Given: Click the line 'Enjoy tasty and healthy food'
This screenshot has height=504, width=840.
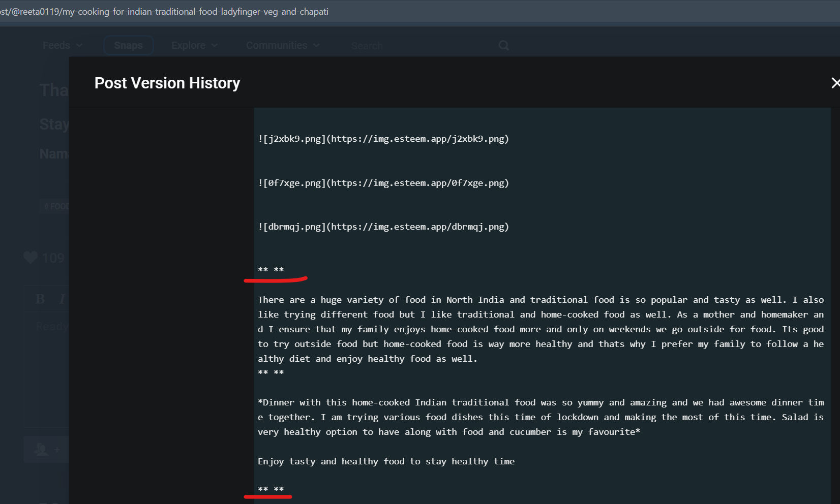Looking at the screenshot, I should 386,461.
